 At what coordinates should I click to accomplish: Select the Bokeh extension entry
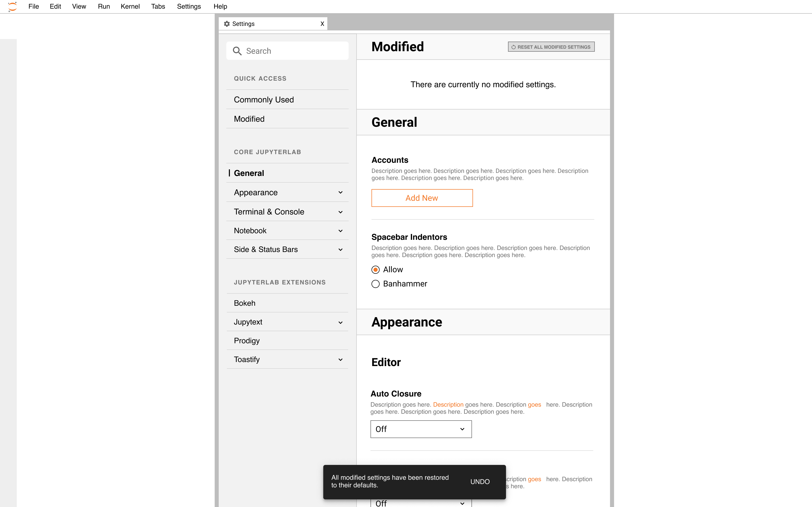[x=245, y=303]
